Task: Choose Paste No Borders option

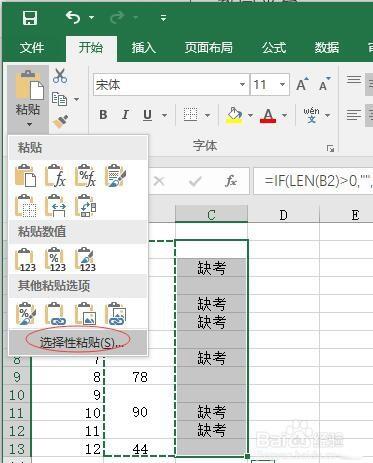Action: (26, 205)
